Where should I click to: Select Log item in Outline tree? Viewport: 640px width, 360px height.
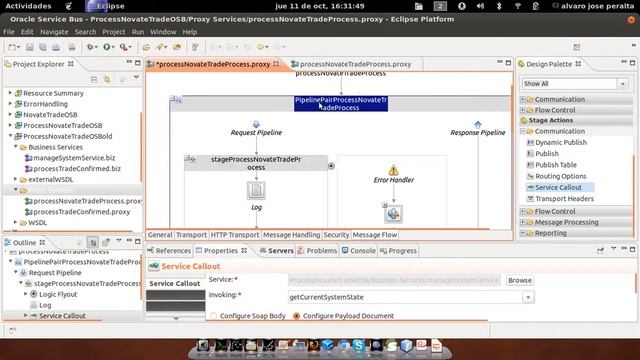click(x=45, y=305)
